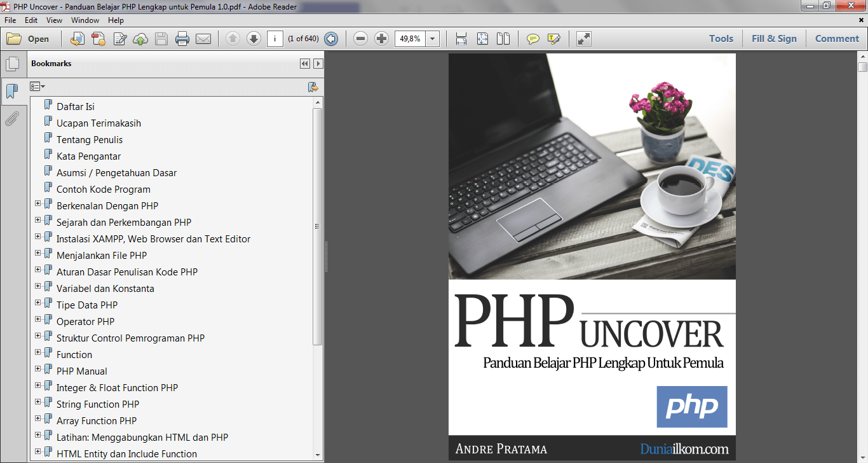Go to next page arrow icon
This screenshot has height=463, width=868.
[254, 39]
